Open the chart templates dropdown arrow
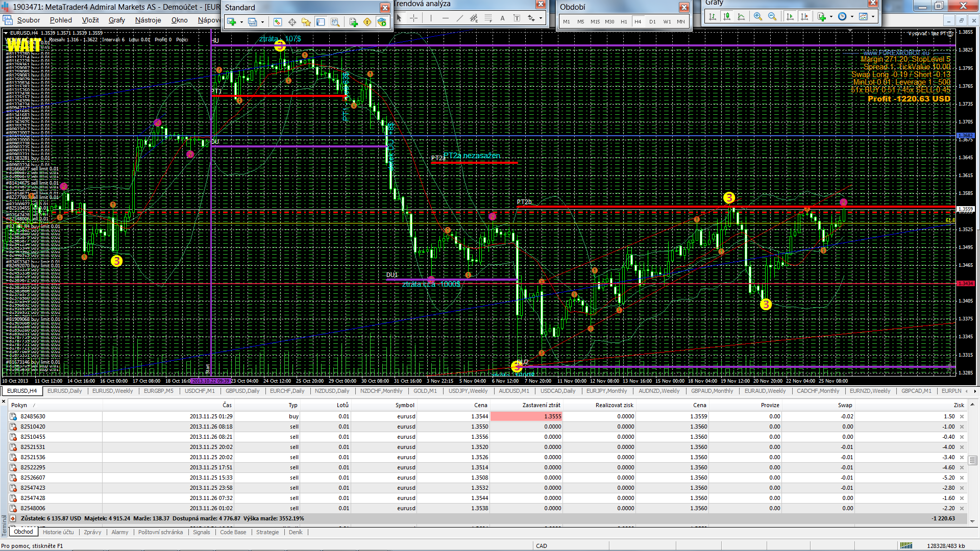 click(873, 17)
